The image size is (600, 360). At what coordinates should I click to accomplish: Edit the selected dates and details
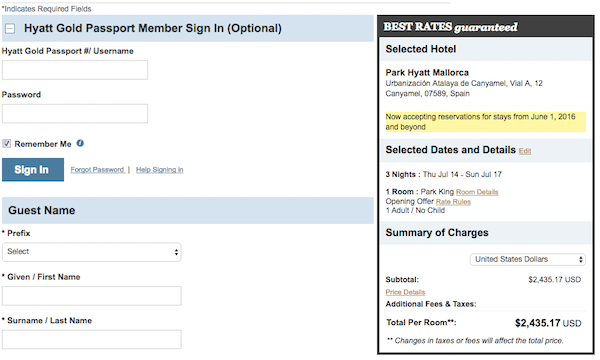point(525,151)
